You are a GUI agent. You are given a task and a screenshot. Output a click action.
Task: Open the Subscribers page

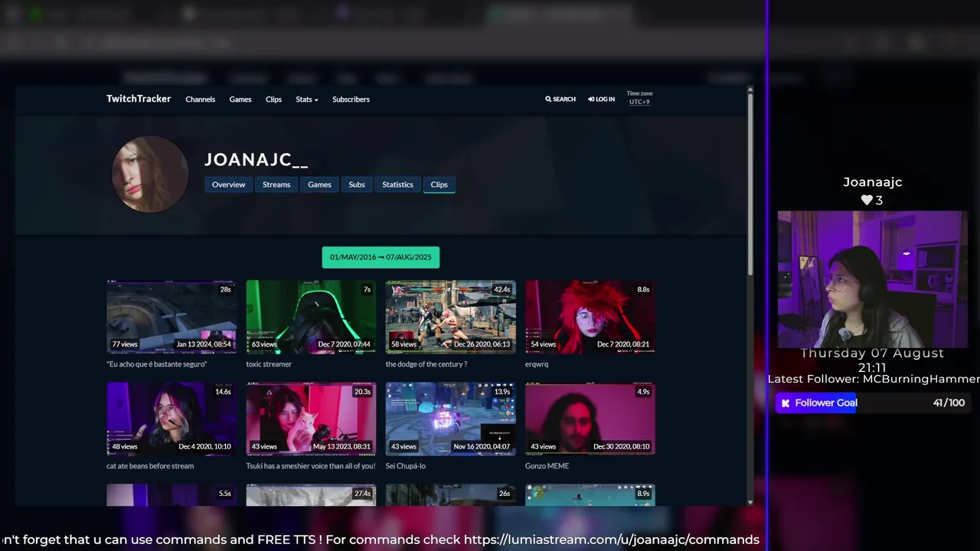pos(351,99)
